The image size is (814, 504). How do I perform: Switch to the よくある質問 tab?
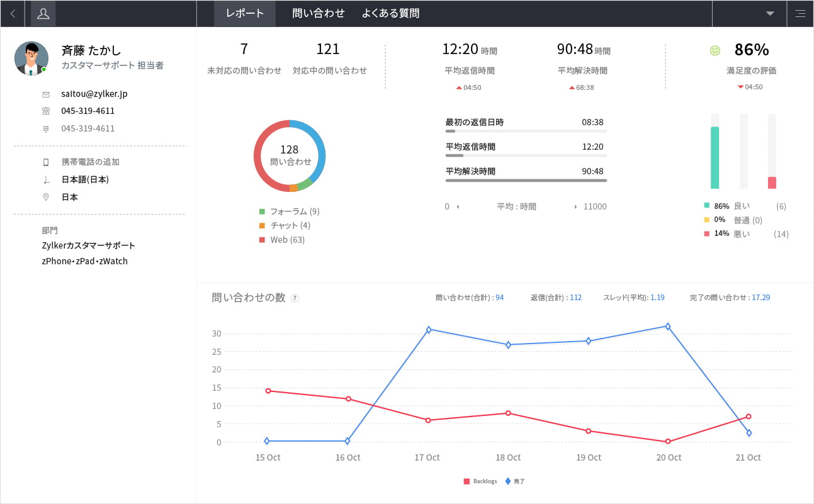pyautogui.click(x=390, y=13)
